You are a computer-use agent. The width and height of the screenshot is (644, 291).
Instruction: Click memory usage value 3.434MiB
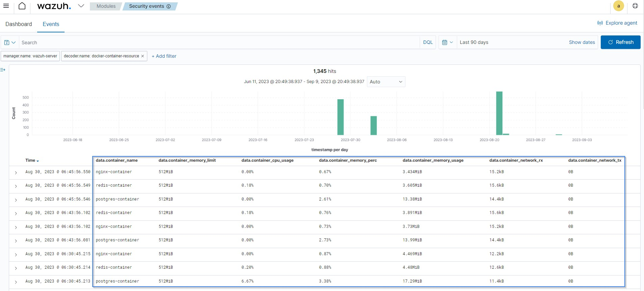[412, 172]
